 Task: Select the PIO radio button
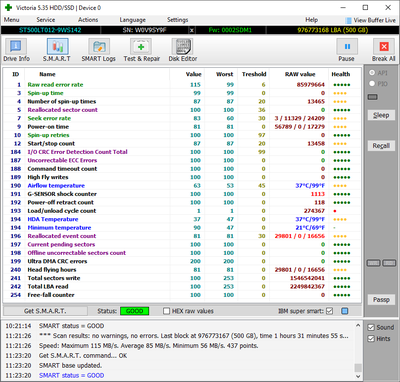pos(372,84)
